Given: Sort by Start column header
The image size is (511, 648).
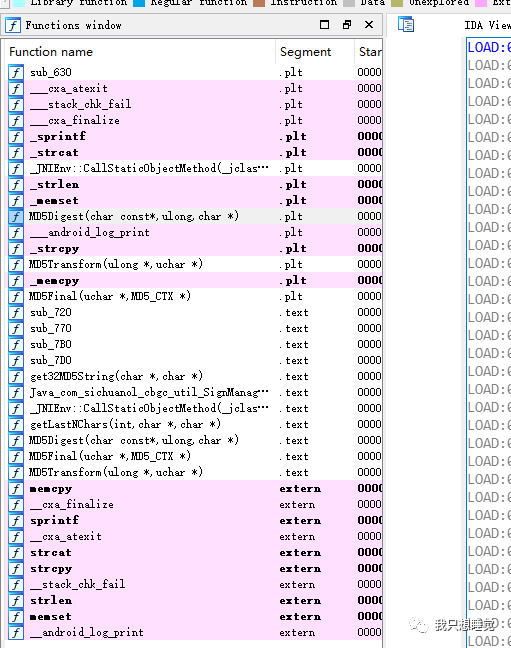Looking at the screenshot, I should coord(369,52).
